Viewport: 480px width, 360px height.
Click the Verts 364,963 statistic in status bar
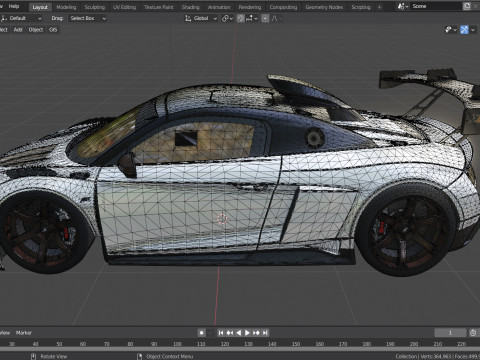(x=436, y=356)
